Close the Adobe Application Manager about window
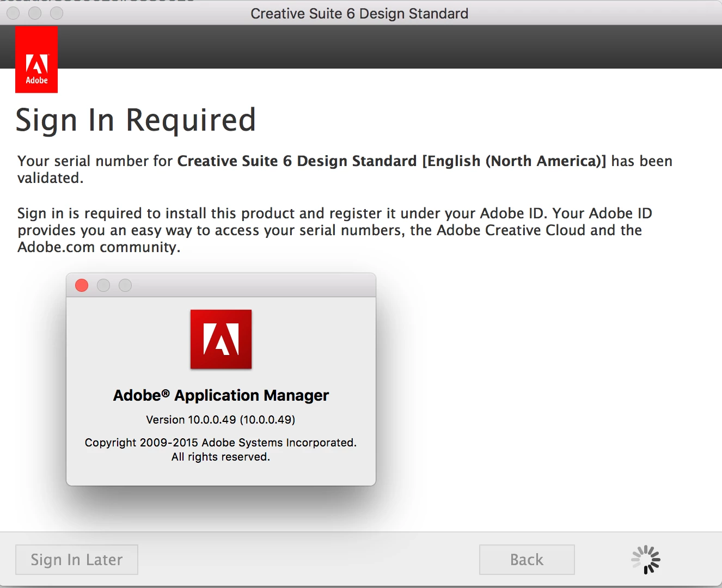The width and height of the screenshot is (722, 588). coord(82,285)
